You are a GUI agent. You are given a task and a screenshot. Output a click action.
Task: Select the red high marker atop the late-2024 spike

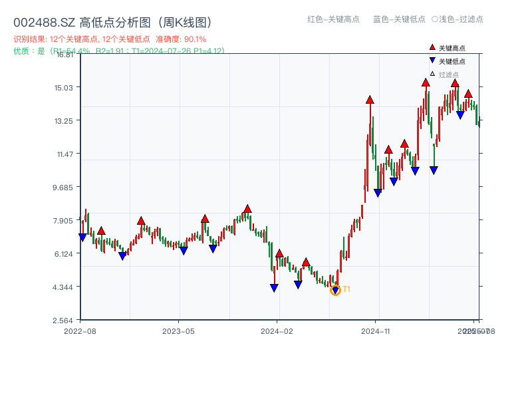pyautogui.click(x=370, y=100)
